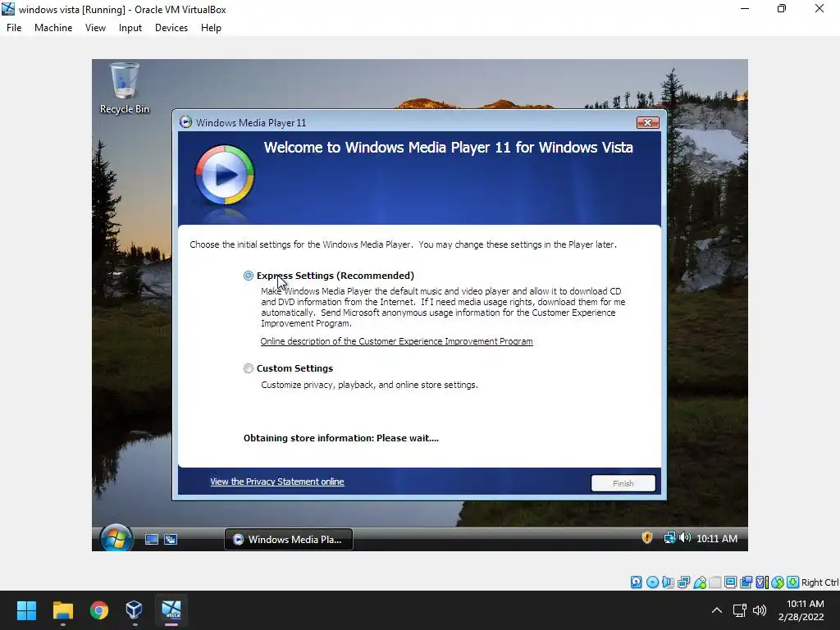This screenshot has width=840, height=630.
Task: Open the File menu in VirtualBox
Action: click(14, 28)
